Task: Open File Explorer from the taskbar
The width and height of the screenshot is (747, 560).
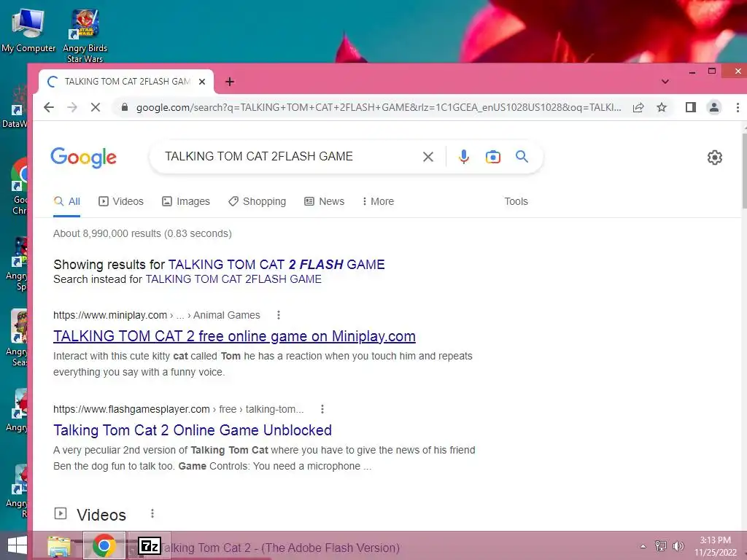Action: coord(60,545)
